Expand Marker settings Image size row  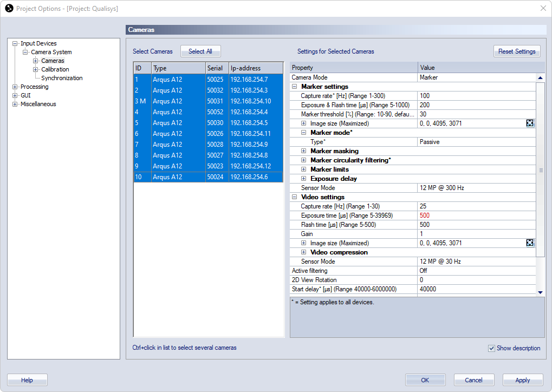pyautogui.click(x=303, y=123)
